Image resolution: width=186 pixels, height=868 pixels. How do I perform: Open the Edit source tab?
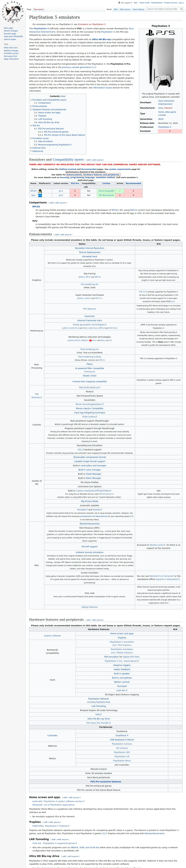coord(125,9)
